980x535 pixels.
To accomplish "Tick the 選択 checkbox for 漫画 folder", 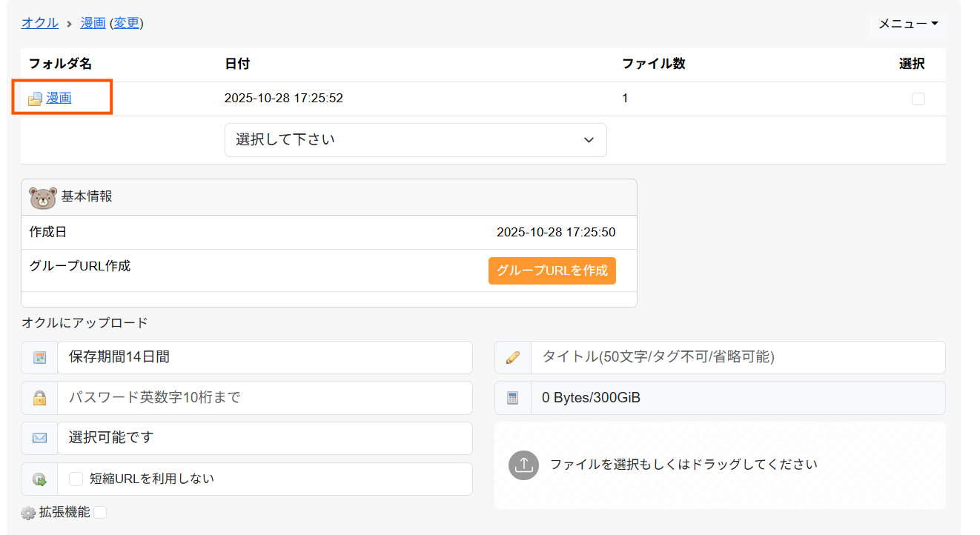I will click(x=918, y=99).
